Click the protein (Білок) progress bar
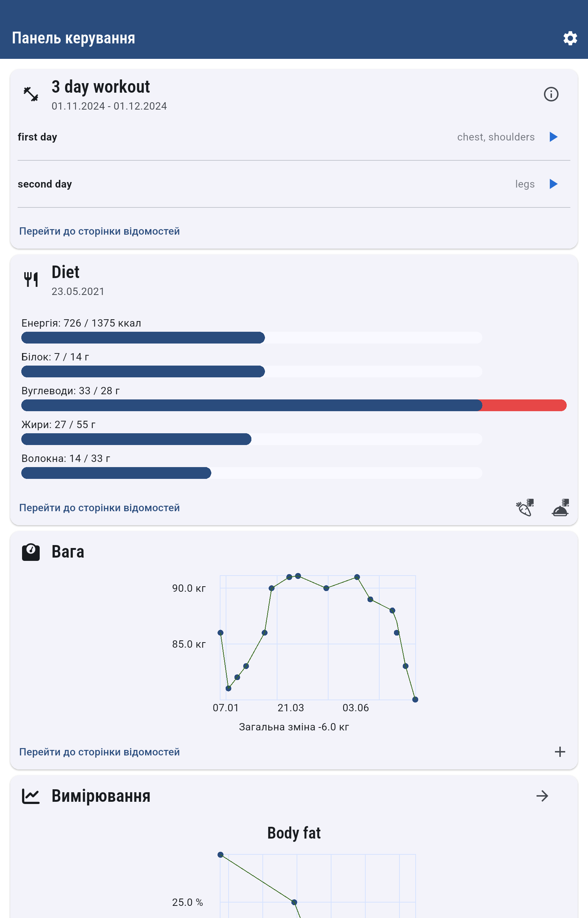The image size is (588, 918). click(252, 371)
